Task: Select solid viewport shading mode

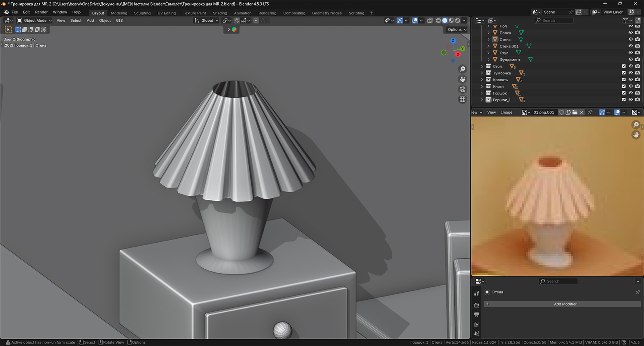Action: [x=445, y=21]
